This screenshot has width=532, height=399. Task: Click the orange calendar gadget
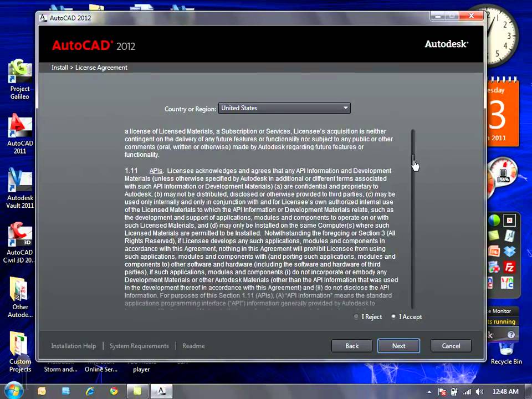(503, 112)
